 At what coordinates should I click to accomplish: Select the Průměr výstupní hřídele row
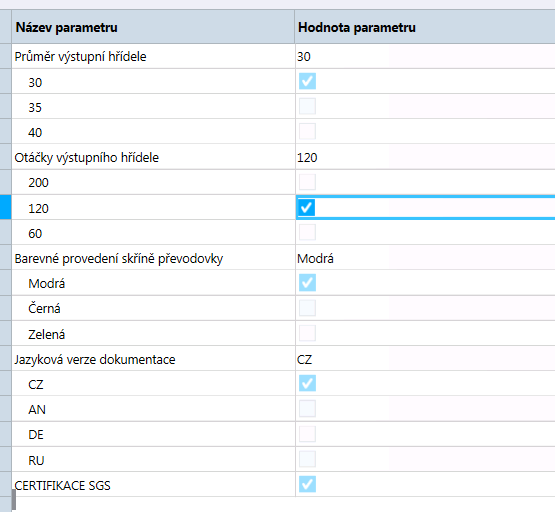coord(283,57)
